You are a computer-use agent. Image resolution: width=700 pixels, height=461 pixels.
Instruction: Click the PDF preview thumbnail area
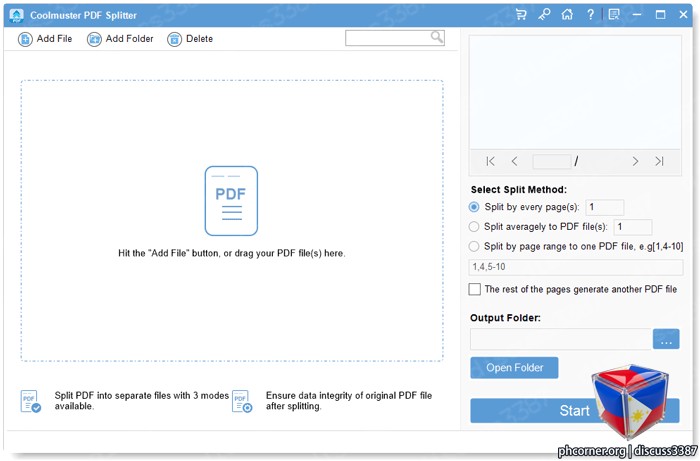pos(575,92)
